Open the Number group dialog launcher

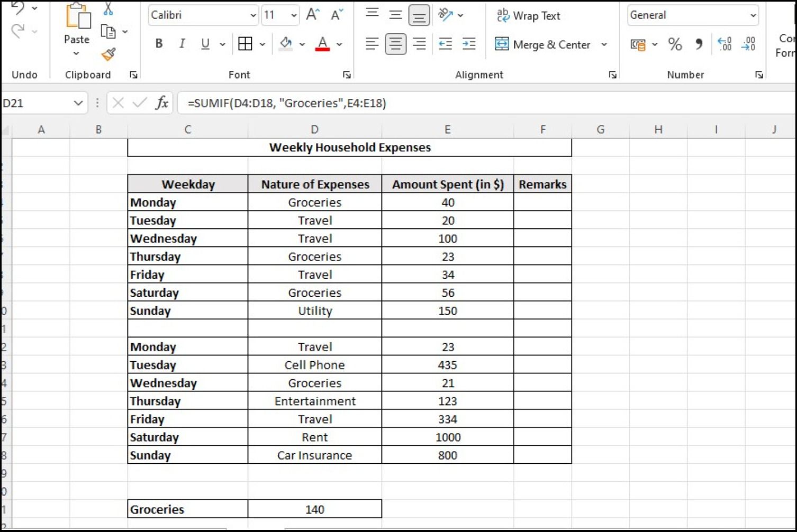click(x=760, y=75)
